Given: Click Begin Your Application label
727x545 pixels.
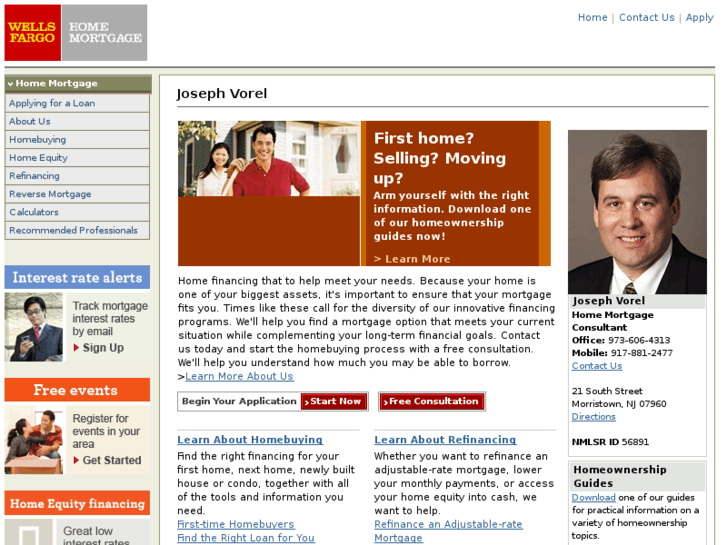Looking at the screenshot, I should tap(239, 401).
